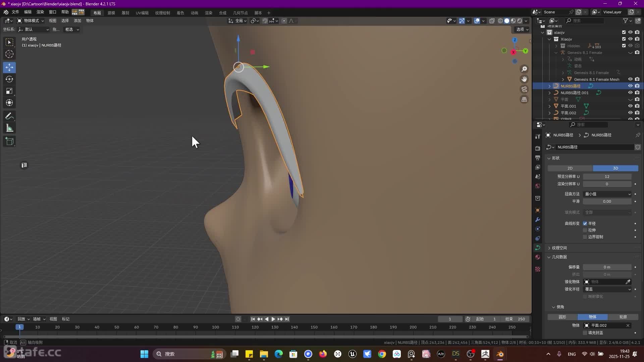The height and width of the screenshot is (362, 644).
Task: Select the Rotate tool
Action: click(x=9, y=79)
